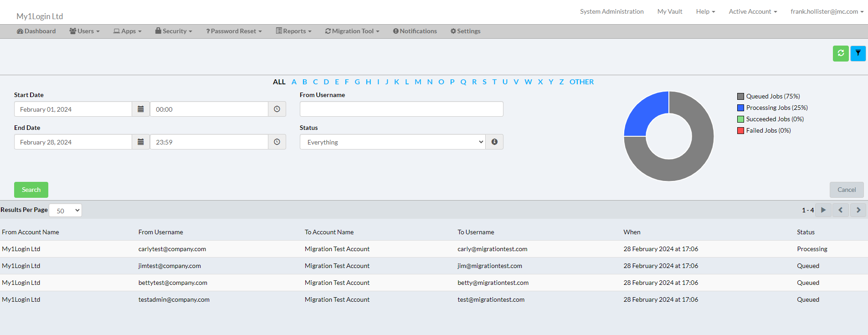This screenshot has width=868, height=335.
Task: Open the Start Date calendar picker
Action: [x=141, y=109]
